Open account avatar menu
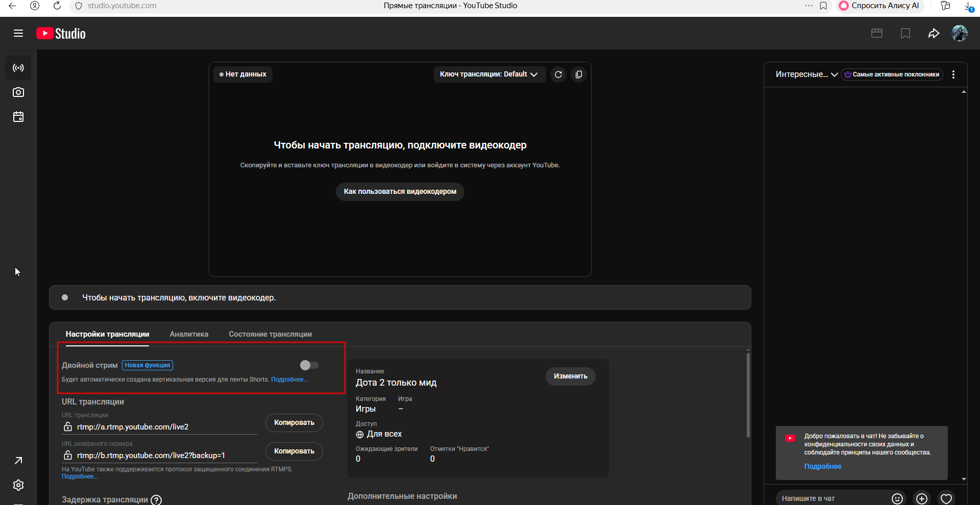The height and width of the screenshot is (505, 980). (x=960, y=33)
